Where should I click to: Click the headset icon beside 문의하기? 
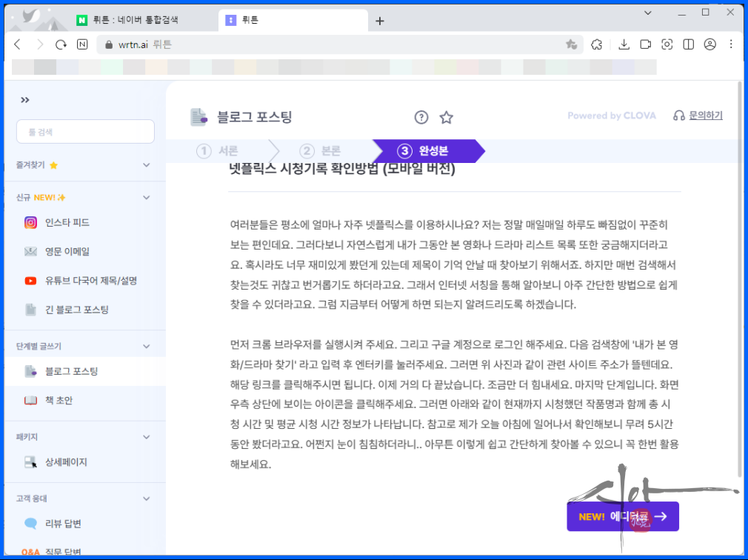pyautogui.click(x=679, y=116)
